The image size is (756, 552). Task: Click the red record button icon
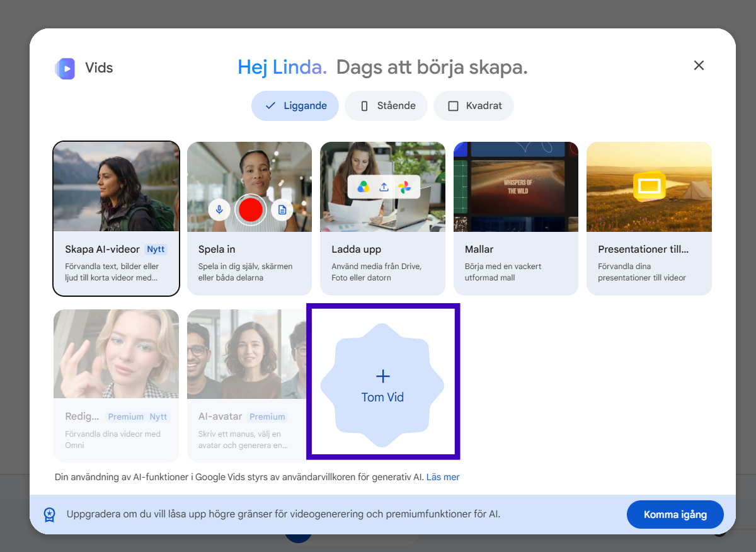tap(250, 210)
